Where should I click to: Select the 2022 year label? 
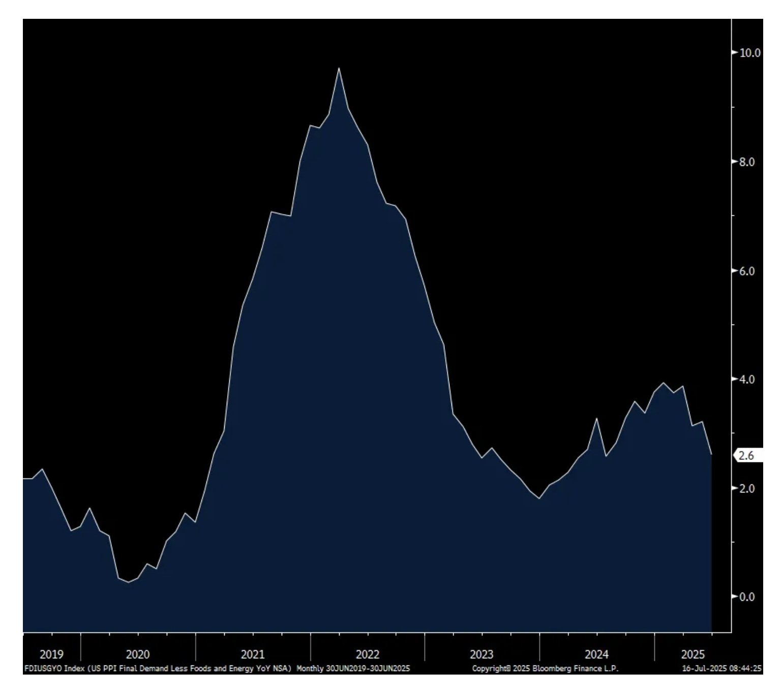(x=367, y=654)
